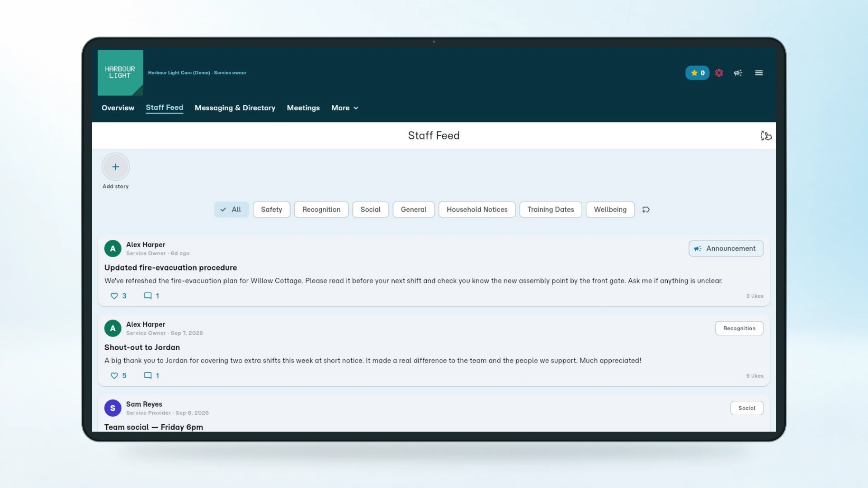Toggle the Wellbeing filter chip
This screenshot has height=488, width=868.
(610, 210)
